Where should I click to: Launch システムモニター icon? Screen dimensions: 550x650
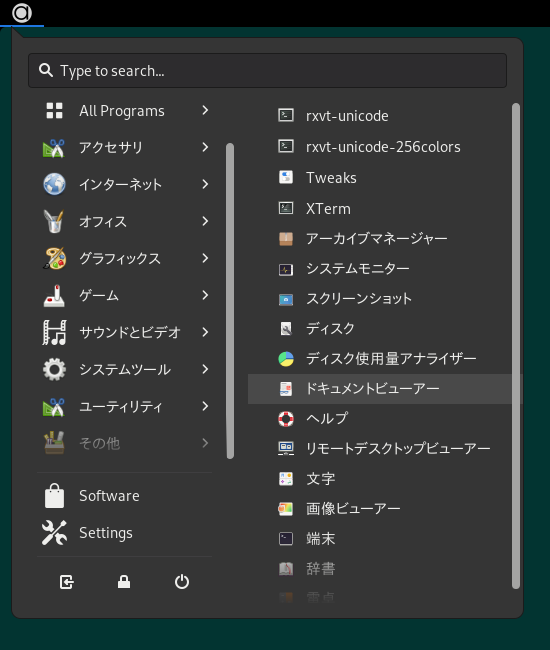pos(286,270)
